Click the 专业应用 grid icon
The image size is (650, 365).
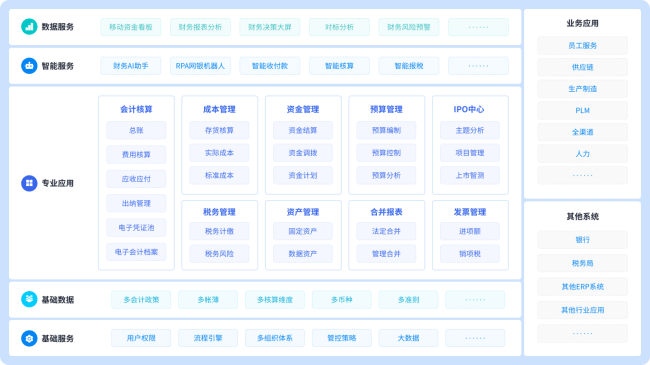(x=29, y=183)
